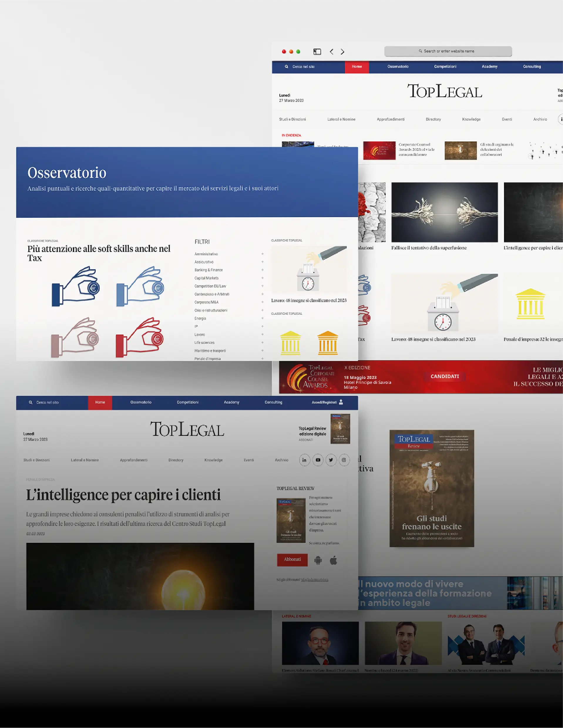This screenshot has width=563, height=728.
Task: Click Accedi/Registrati login link
Action: point(324,402)
